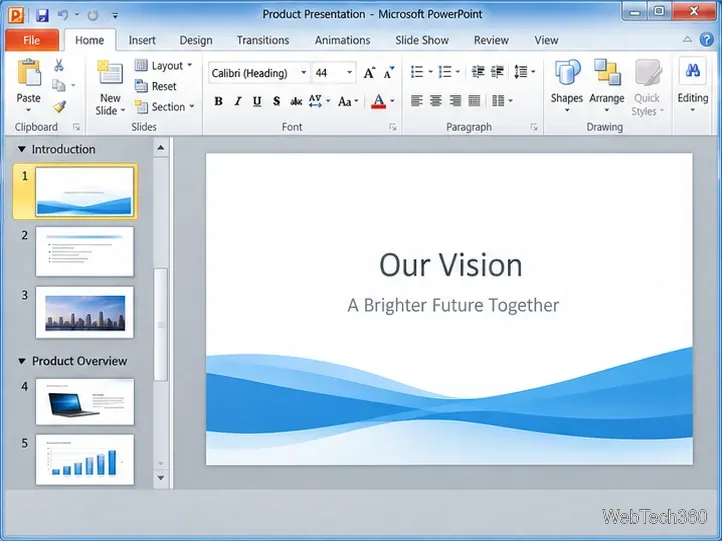Open font color dropdown arrow
The width and height of the screenshot is (722, 541).
coord(392,101)
